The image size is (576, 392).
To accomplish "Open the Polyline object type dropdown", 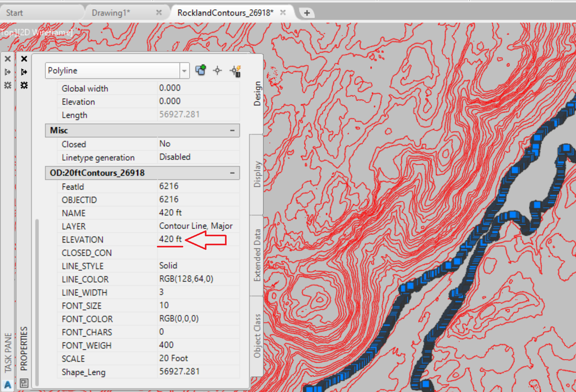I will click(x=184, y=71).
